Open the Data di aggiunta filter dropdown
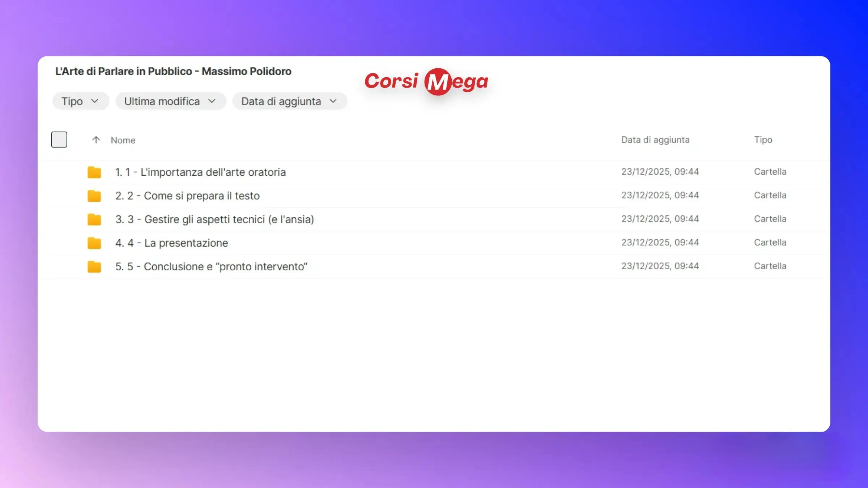 (289, 101)
